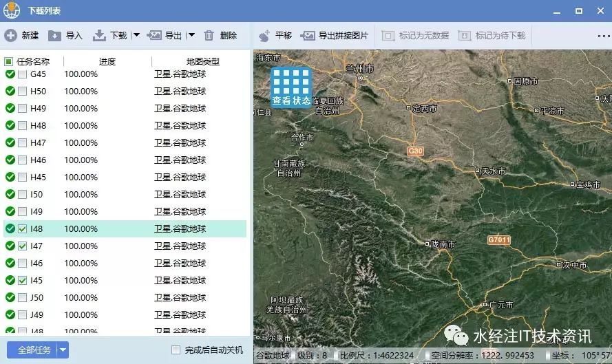Click the 100.00% progress of H50
Viewport: 612px width, 364px height.
(81, 92)
